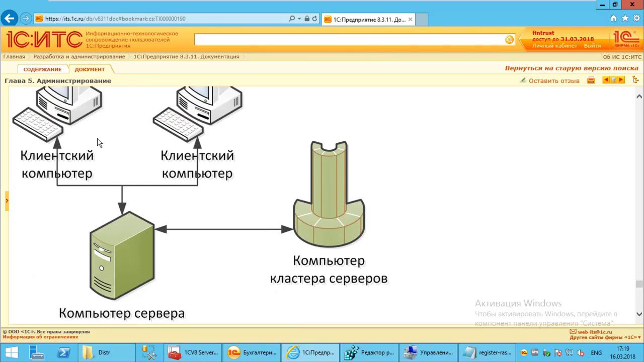Expand left side panel orange handle
Image resolution: width=644 pixels, height=362 pixels.
[7, 201]
